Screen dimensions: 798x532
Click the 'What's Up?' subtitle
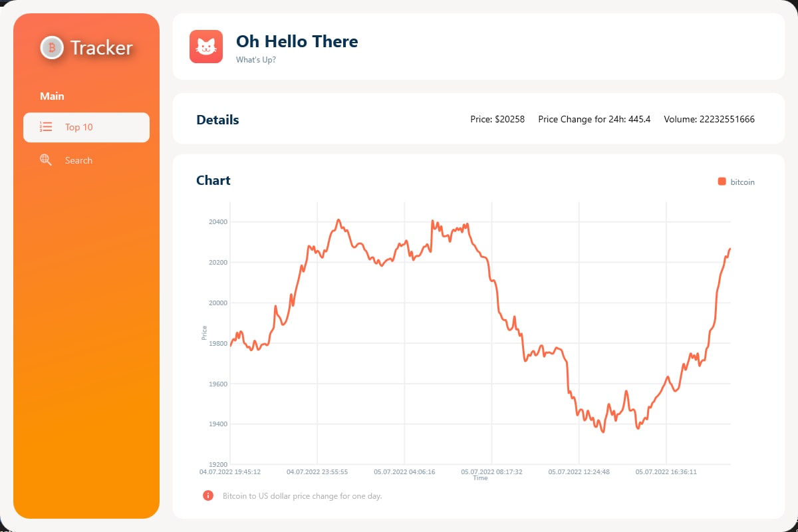(x=257, y=59)
